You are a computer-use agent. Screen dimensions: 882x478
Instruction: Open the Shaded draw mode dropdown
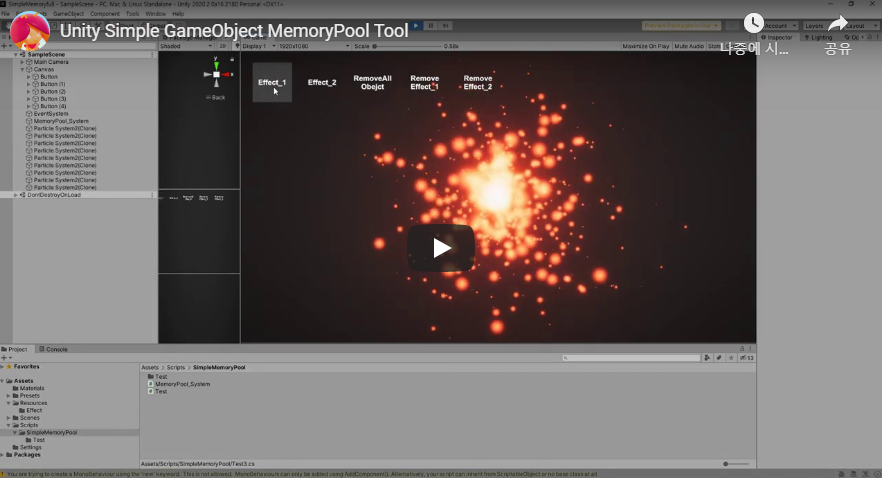[x=186, y=46]
